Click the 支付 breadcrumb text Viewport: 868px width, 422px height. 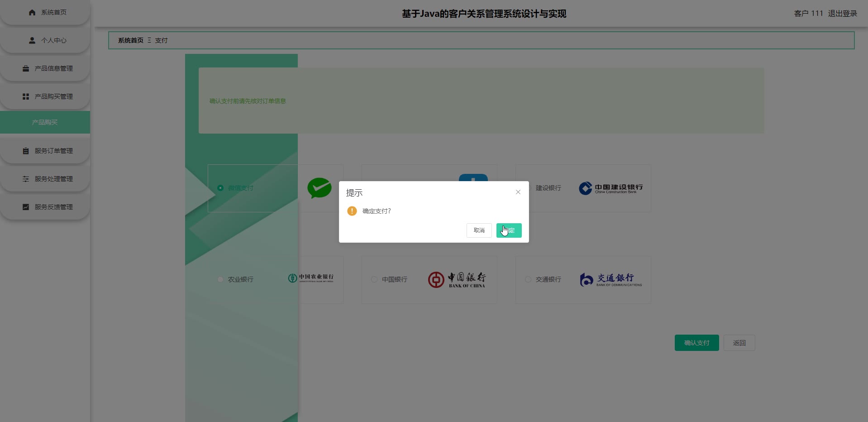pyautogui.click(x=161, y=40)
